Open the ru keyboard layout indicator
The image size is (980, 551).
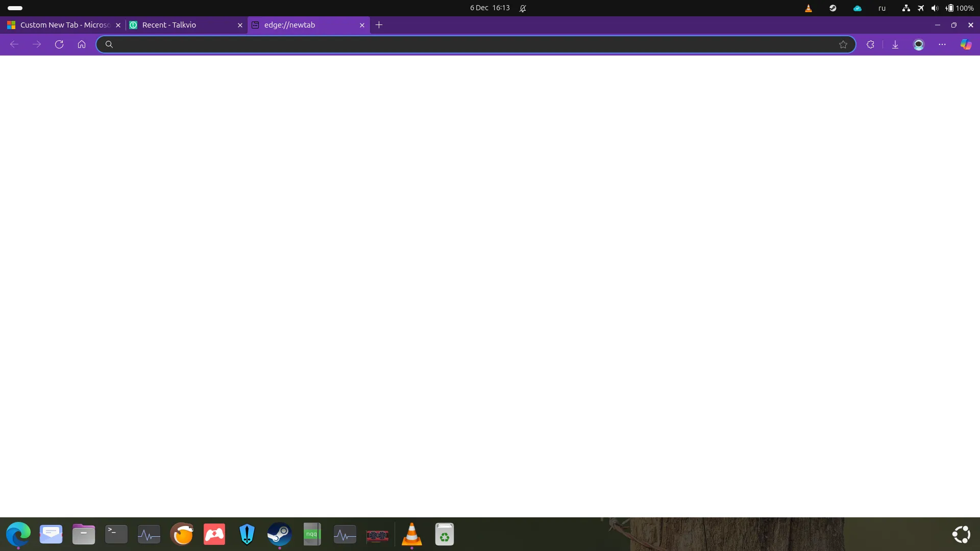(x=882, y=8)
